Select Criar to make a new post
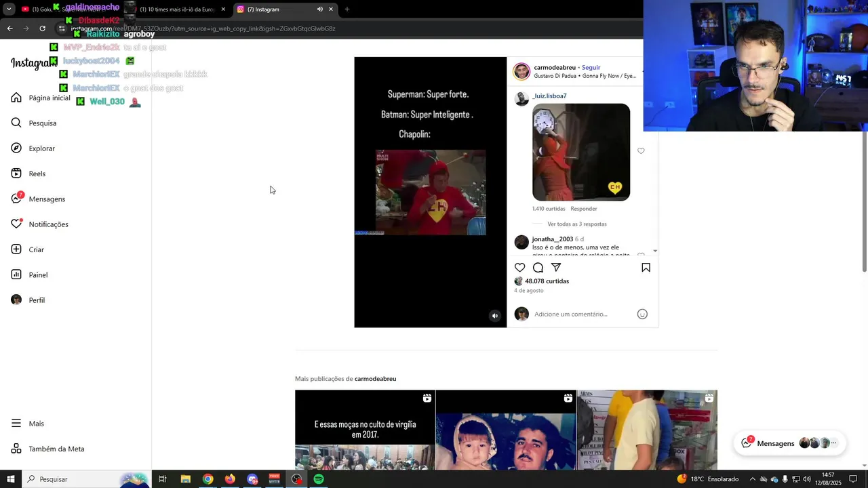 [28, 249]
